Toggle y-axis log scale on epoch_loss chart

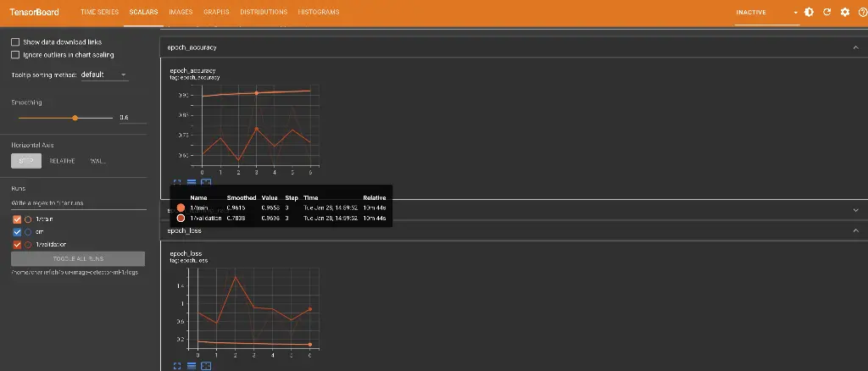192,365
